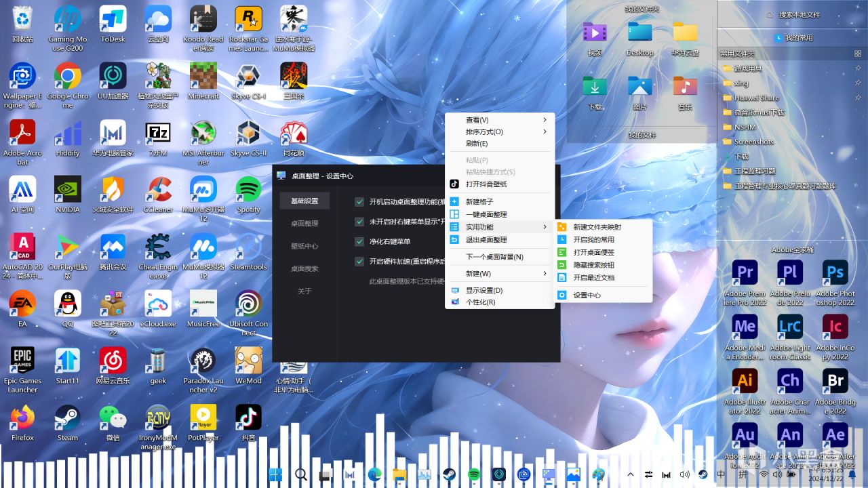
Task: Open the 实用功能 submenu entry
Action: click(x=500, y=227)
